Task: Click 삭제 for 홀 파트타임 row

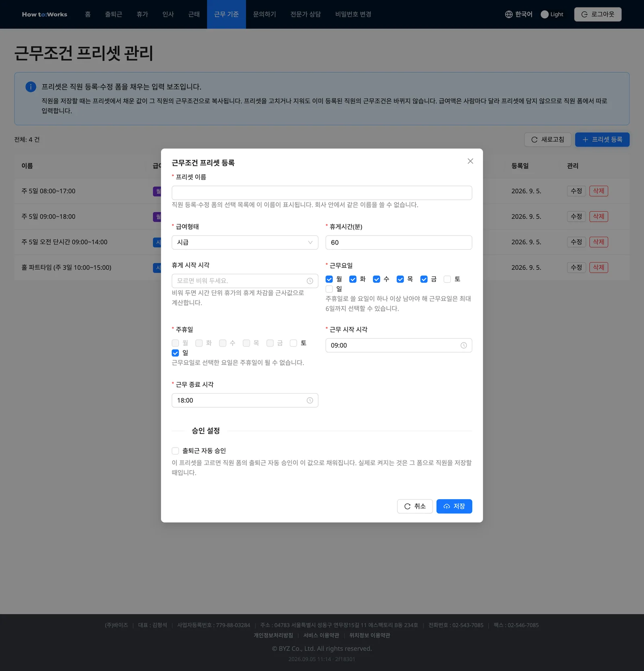Action: (599, 267)
